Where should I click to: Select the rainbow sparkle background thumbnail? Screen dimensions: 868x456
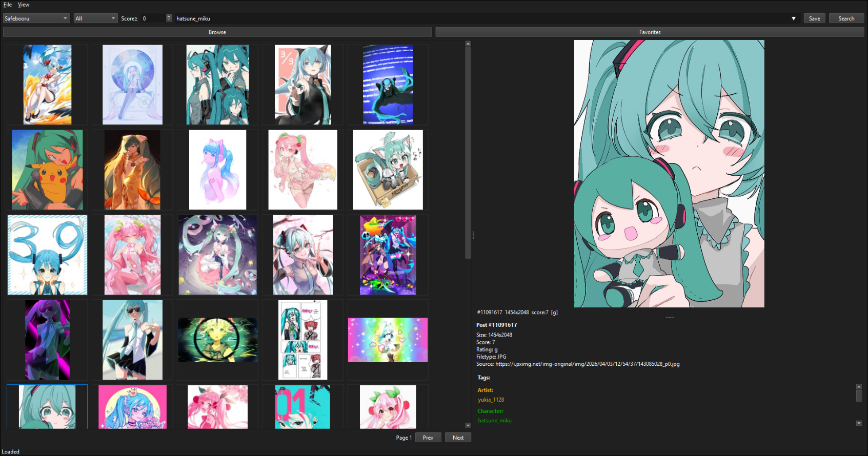pos(388,340)
